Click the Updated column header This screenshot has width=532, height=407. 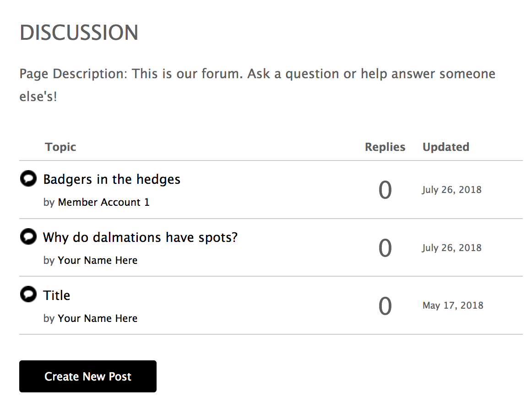click(x=446, y=147)
